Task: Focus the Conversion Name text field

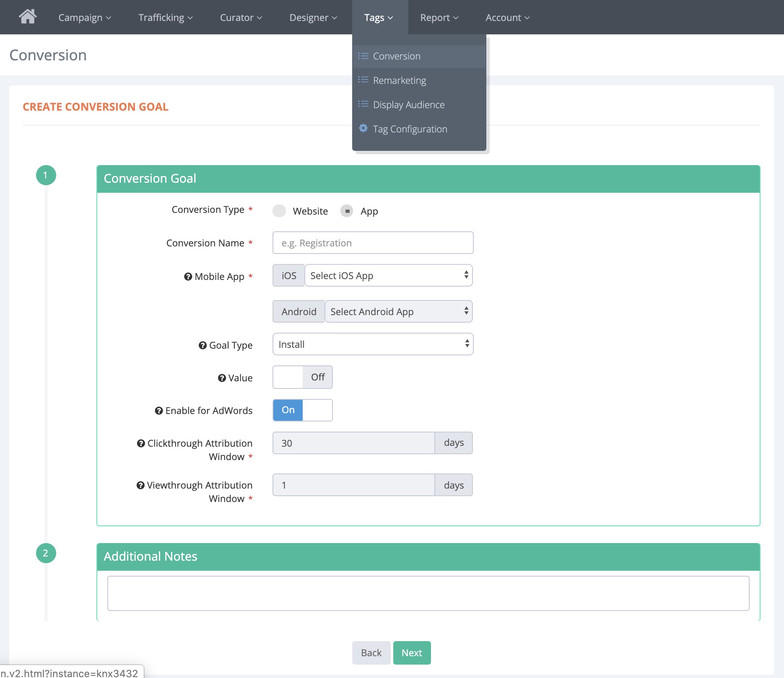Action: 373,243
